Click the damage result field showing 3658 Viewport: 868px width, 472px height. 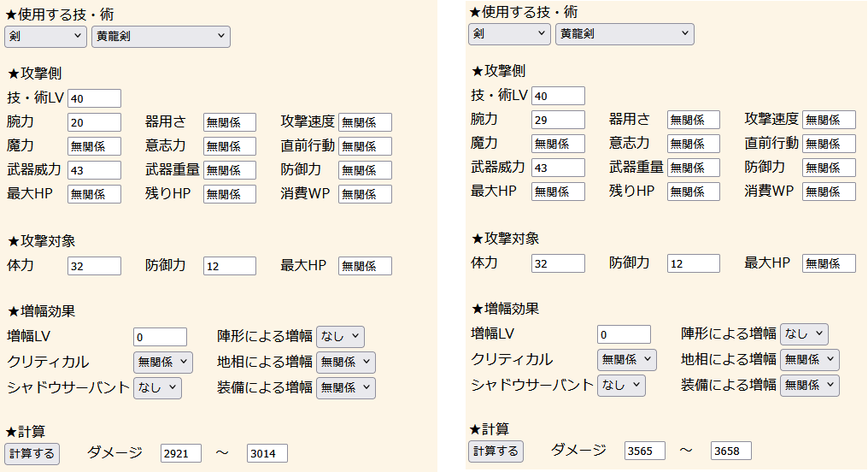730,451
